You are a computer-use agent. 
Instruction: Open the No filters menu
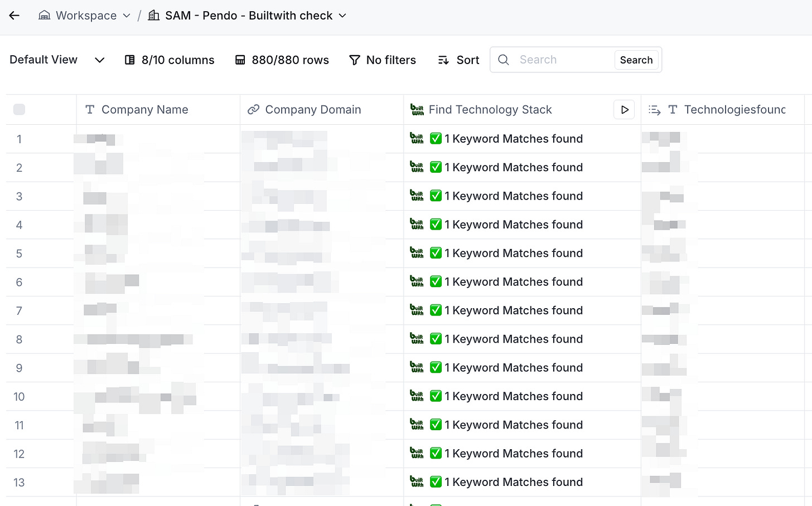coord(383,60)
